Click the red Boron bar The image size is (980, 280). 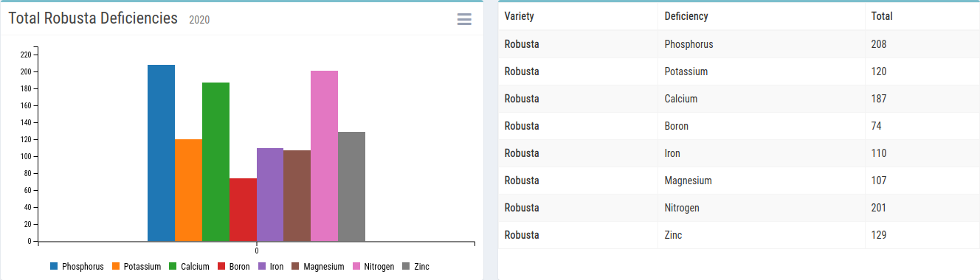(x=243, y=209)
